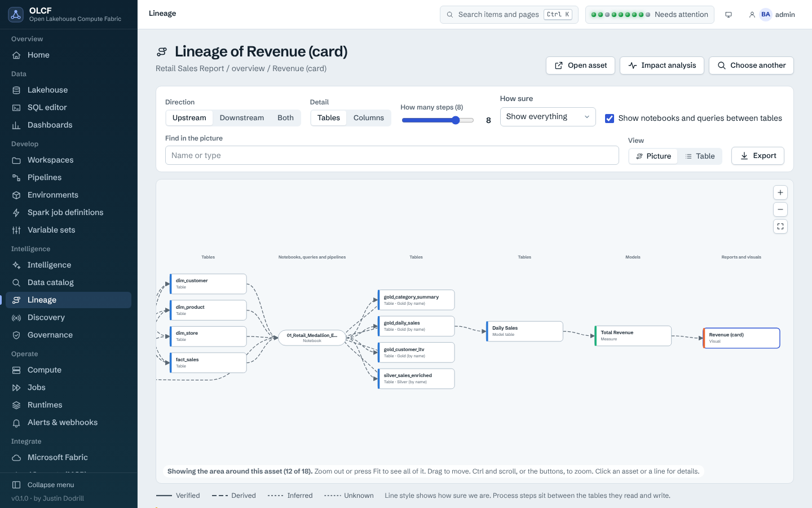This screenshot has height=508, width=812.
Task: Open Jobs play icon
Action: click(16, 387)
